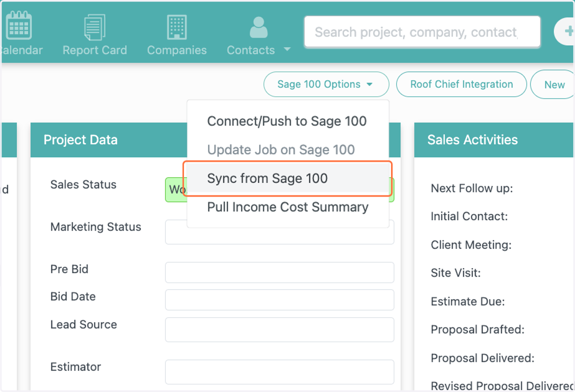This screenshot has width=575, height=392.
Task: Click the Pre Bid input field
Action: [x=279, y=272]
